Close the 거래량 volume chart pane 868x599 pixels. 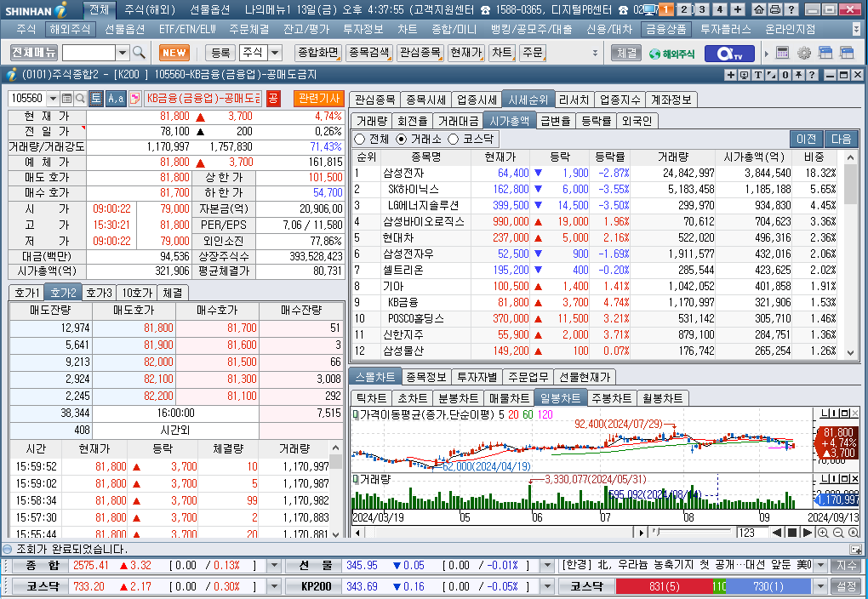[x=854, y=478]
